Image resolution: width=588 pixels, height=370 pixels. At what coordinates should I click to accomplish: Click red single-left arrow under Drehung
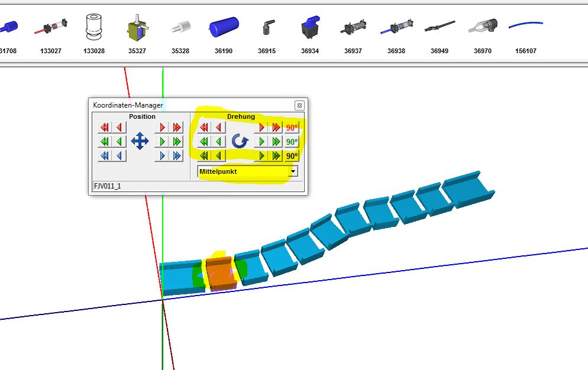218,128
